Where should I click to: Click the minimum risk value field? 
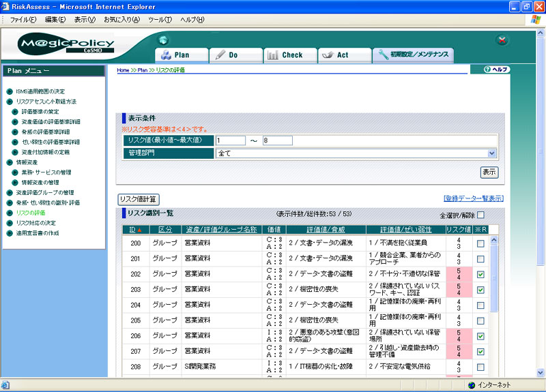click(x=231, y=140)
